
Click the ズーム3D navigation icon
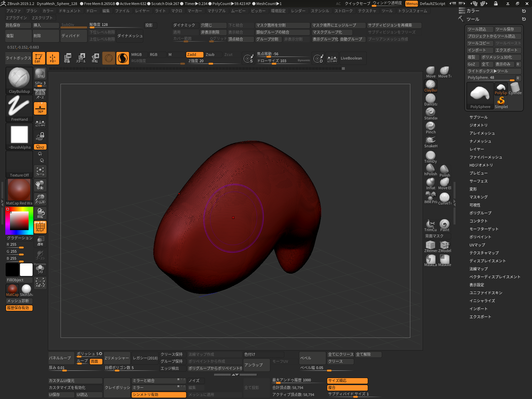[40, 199]
